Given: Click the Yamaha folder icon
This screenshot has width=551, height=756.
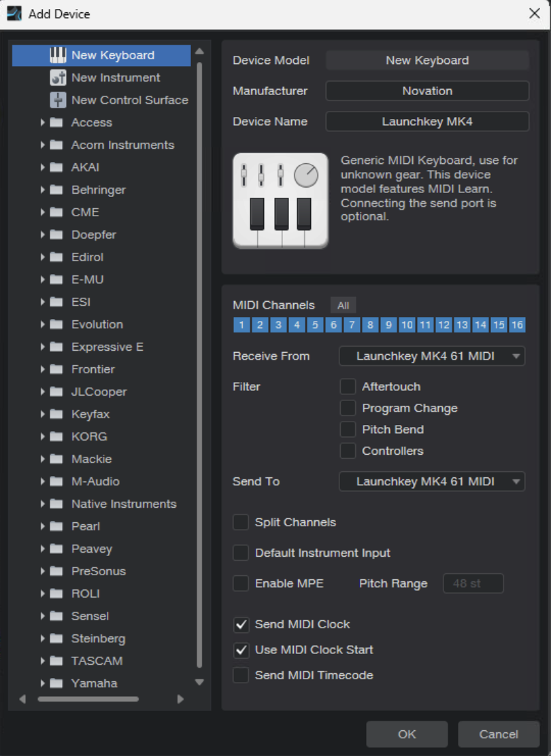Looking at the screenshot, I should 56,683.
